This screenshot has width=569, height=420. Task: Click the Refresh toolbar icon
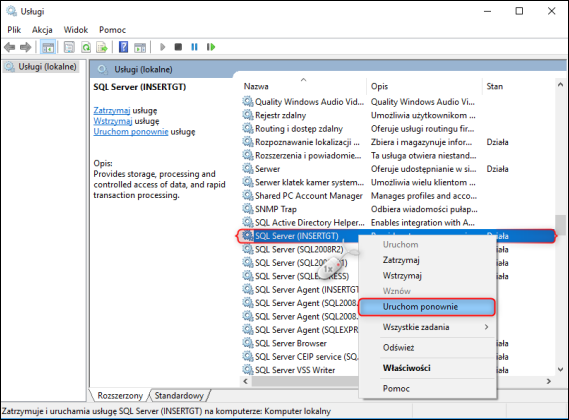[x=86, y=47]
